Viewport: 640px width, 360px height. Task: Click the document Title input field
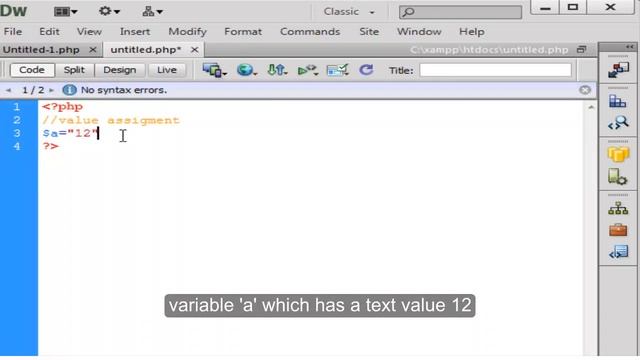[495, 70]
